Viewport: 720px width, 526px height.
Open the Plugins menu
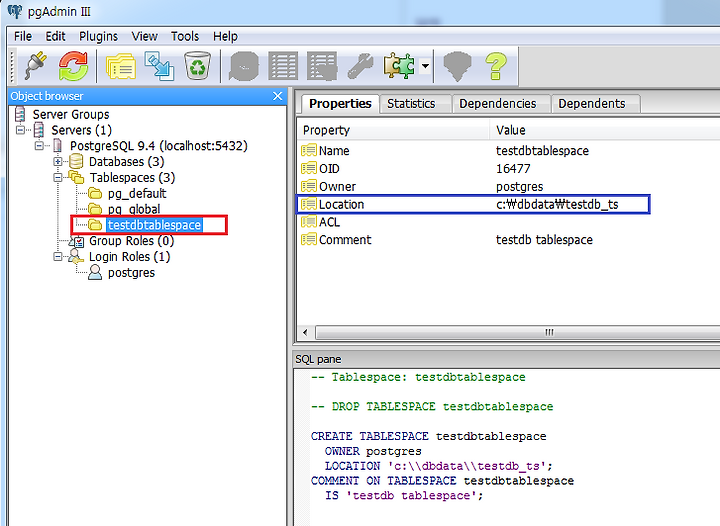(x=98, y=36)
